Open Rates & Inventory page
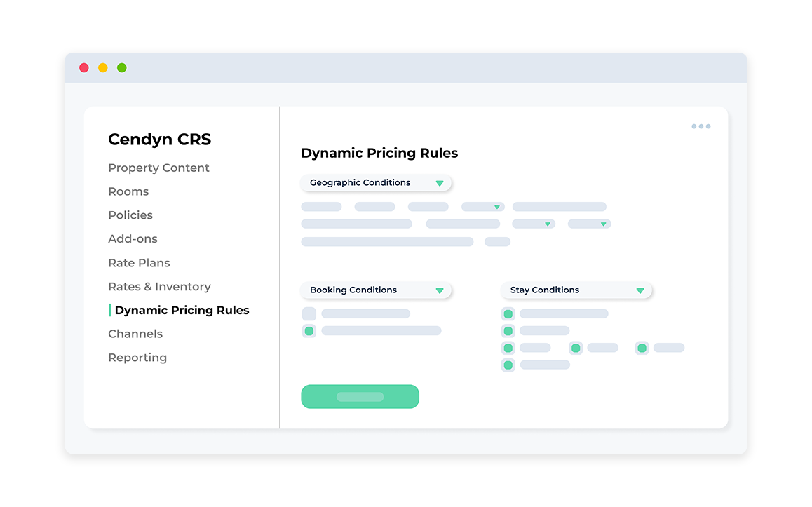812x507 pixels. pos(159,287)
